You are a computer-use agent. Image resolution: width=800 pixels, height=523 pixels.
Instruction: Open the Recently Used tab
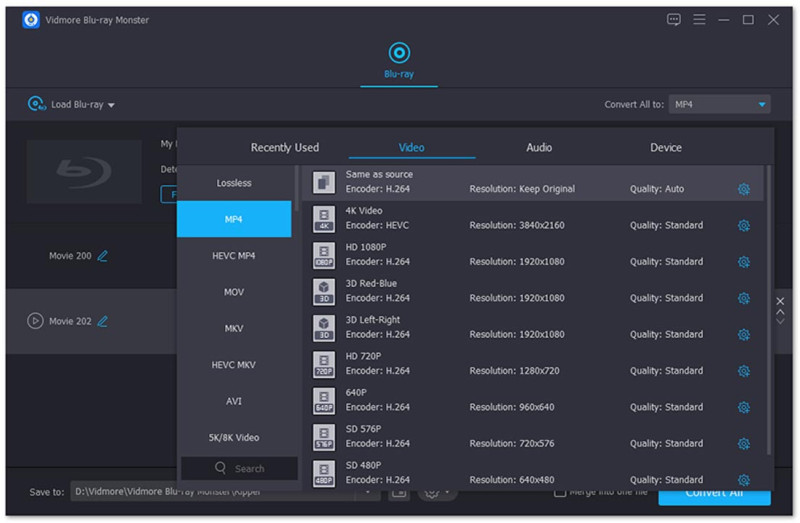pyautogui.click(x=285, y=148)
